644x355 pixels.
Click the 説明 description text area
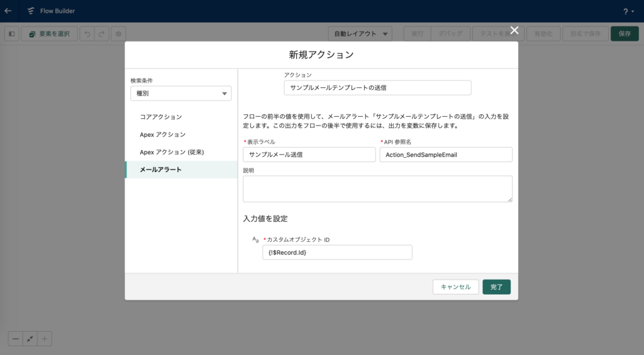click(x=377, y=188)
